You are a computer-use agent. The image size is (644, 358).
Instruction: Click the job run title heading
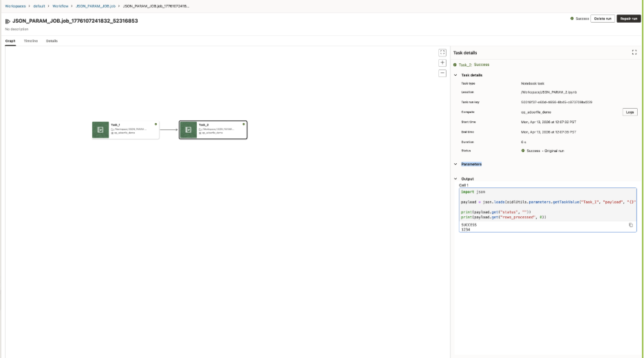(x=75, y=21)
